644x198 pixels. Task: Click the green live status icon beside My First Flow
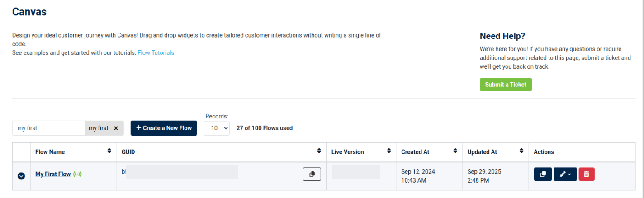(x=77, y=174)
